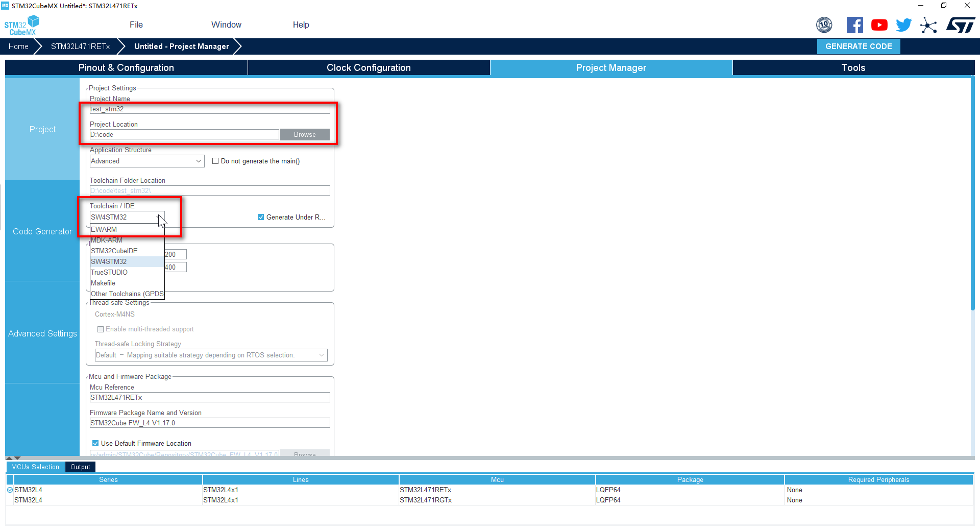Viewport: 980px width, 531px height.
Task: Click Browse next to Project Location
Action: tap(305, 134)
